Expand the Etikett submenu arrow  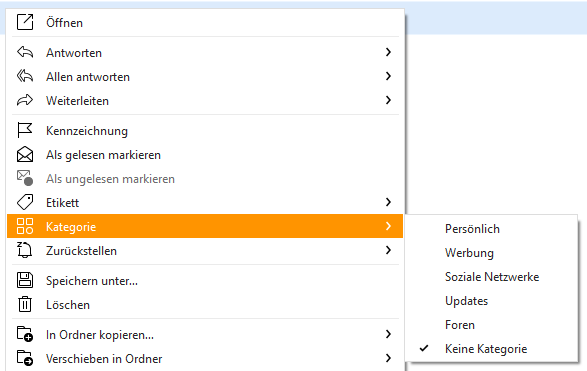point(388,202)
